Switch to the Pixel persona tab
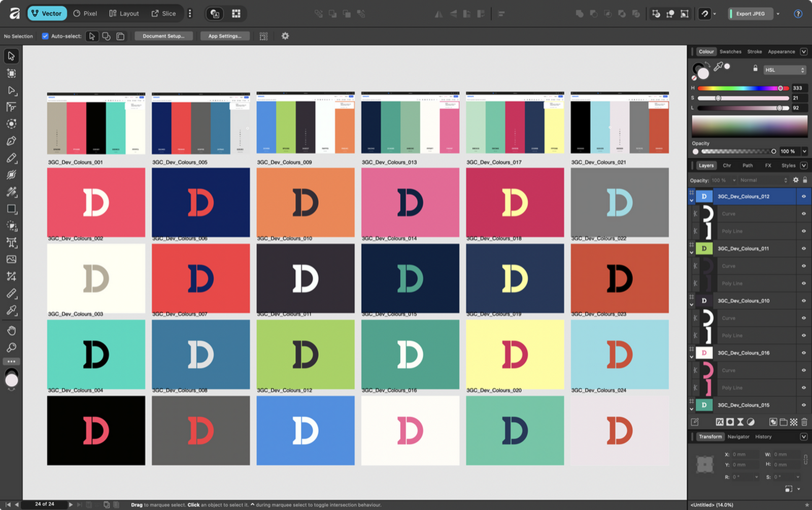 (x=85, y=14)
